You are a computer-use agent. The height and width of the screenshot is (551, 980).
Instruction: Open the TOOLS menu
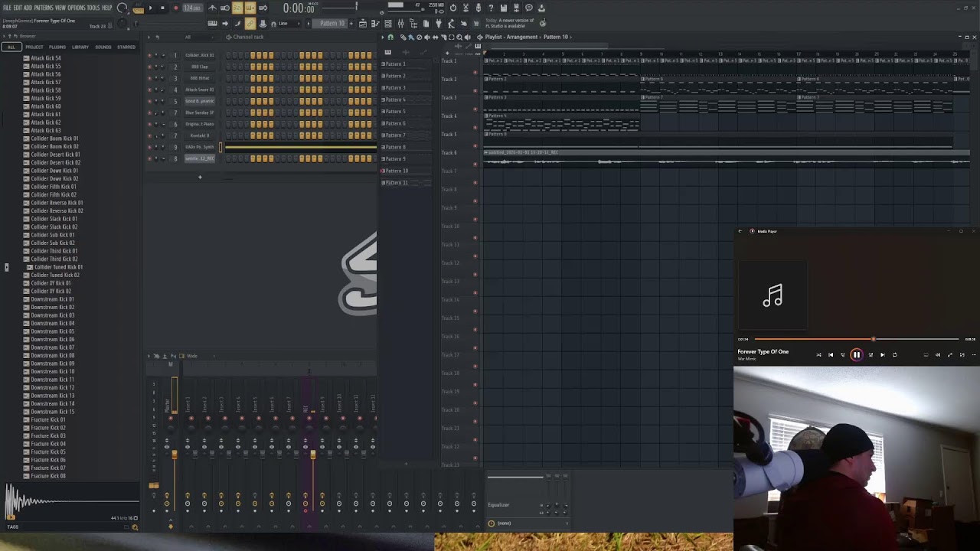click(93, 8)
